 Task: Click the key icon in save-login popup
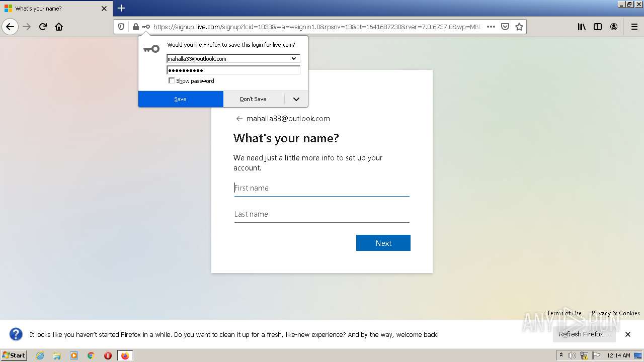[151, 49]
